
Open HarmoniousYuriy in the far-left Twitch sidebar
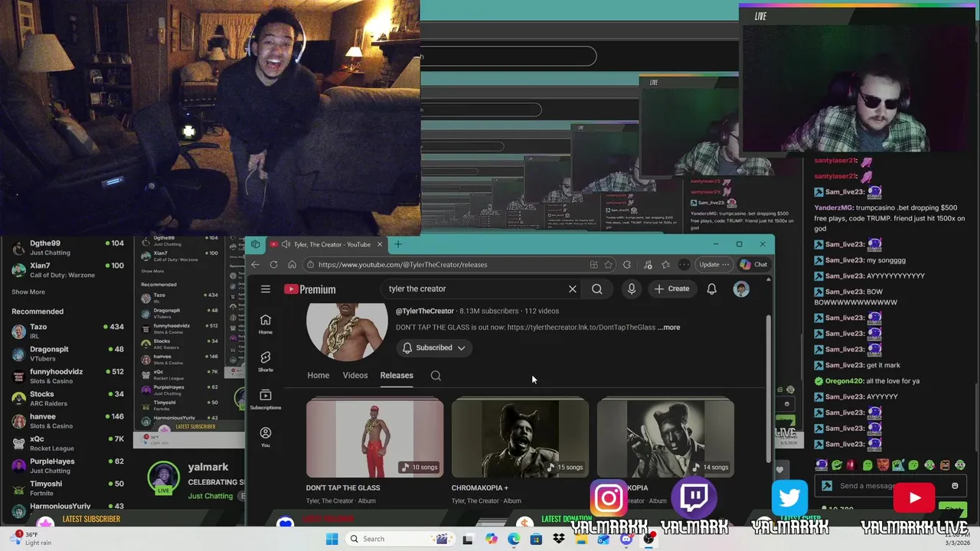[67, 508]
